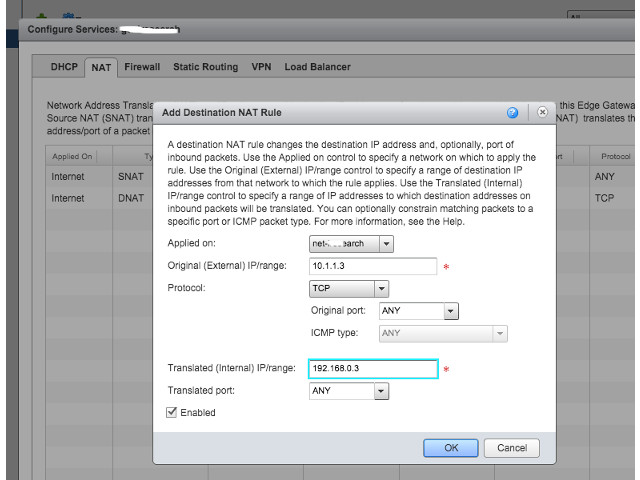Open the Static Routing tab
Screen dimensions: 640x480
click(205, 67)
